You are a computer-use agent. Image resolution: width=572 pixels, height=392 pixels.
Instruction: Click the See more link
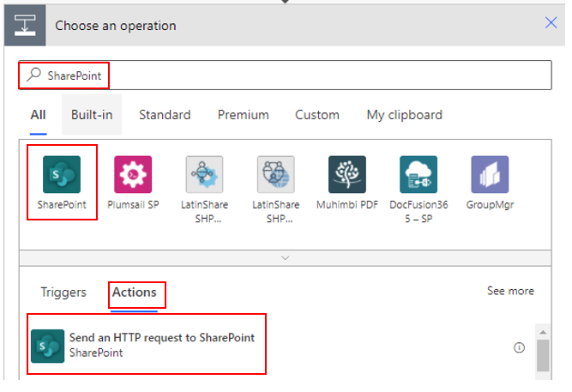[x=510, y=291]
